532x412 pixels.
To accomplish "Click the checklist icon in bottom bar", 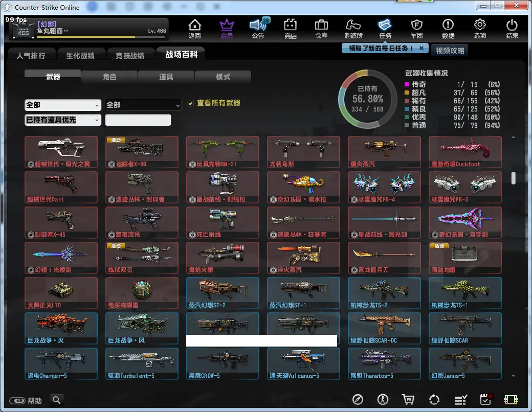I will tap(460, 400).
